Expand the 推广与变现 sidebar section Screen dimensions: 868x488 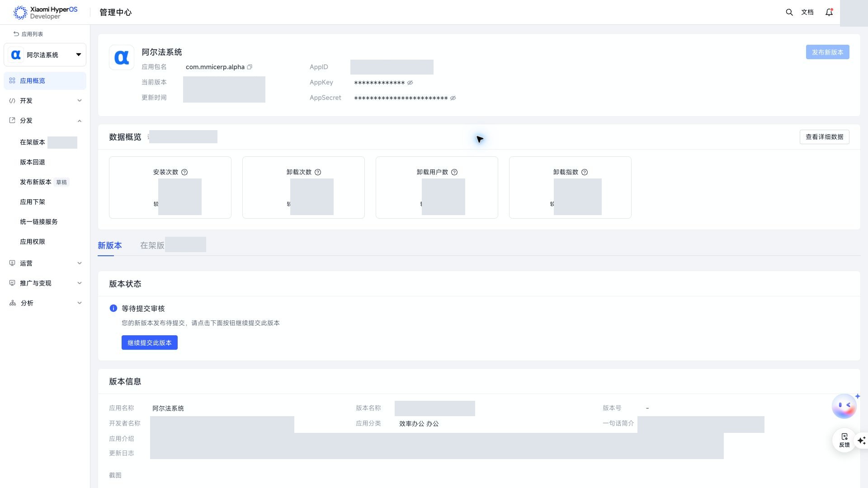[x=45, y=283]
